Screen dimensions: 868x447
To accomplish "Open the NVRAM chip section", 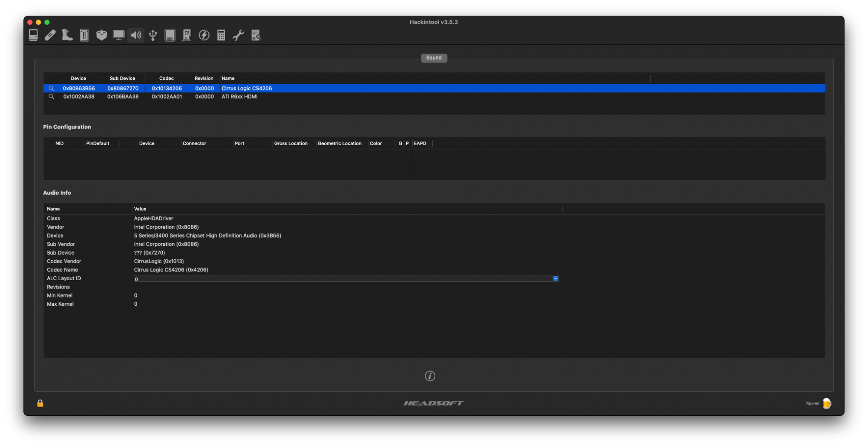I will click(84, 35).
